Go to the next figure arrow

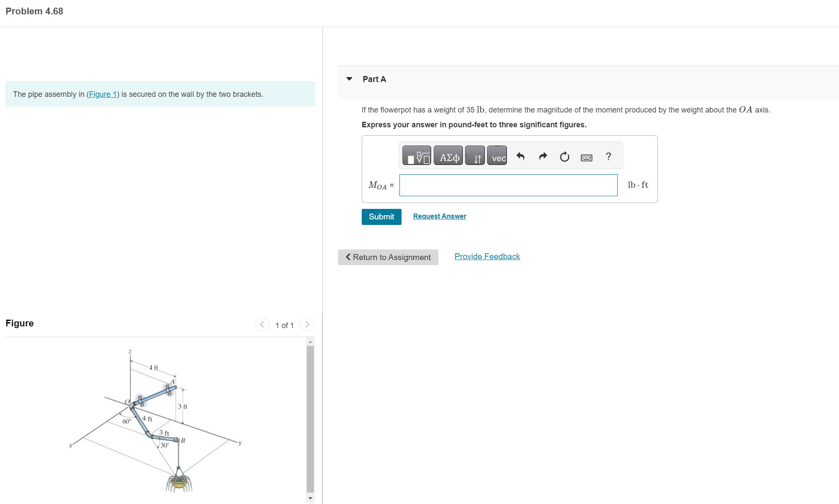click(x=307, y=324)
